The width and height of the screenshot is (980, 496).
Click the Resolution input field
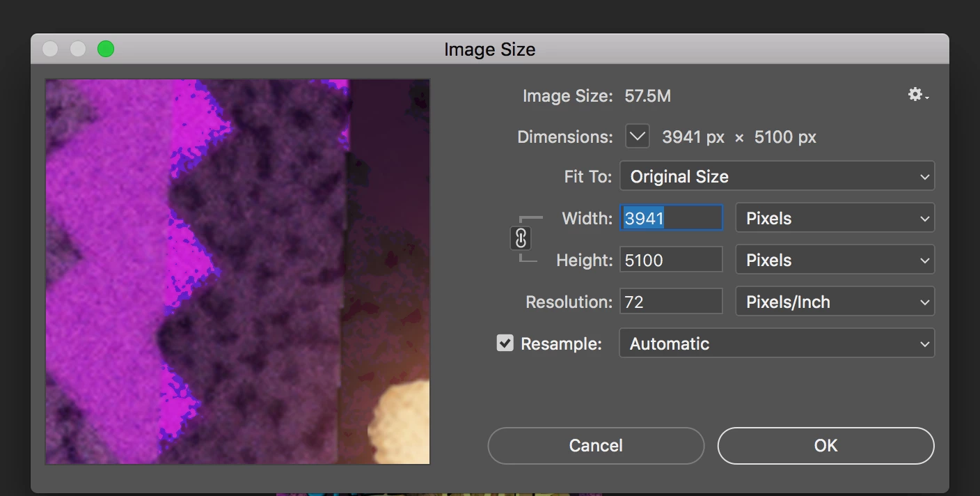(x=671, y=302)
